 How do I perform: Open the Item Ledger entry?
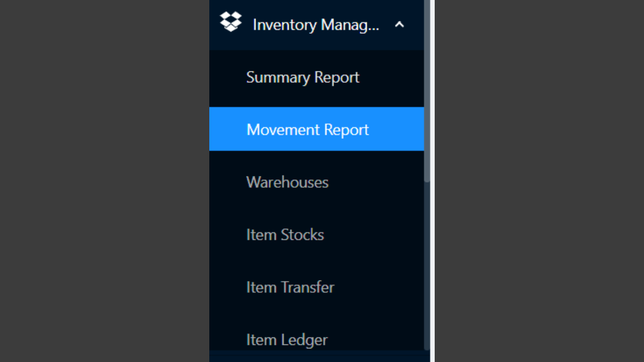tap(287, 340)
